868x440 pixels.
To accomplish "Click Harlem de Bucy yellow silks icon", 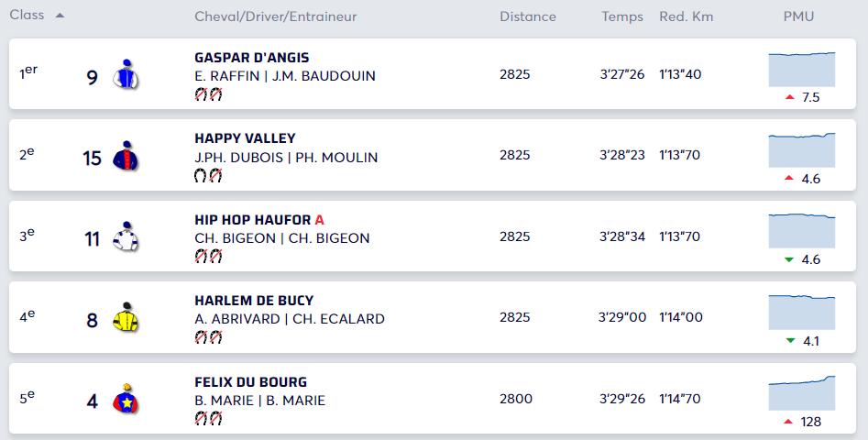I will [x=126, y=317].
